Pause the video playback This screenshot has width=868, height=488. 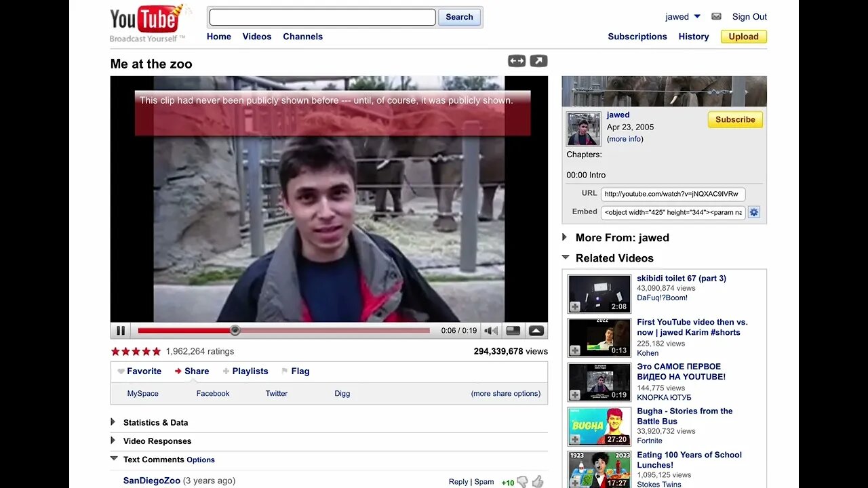click(x=121, y=331)
